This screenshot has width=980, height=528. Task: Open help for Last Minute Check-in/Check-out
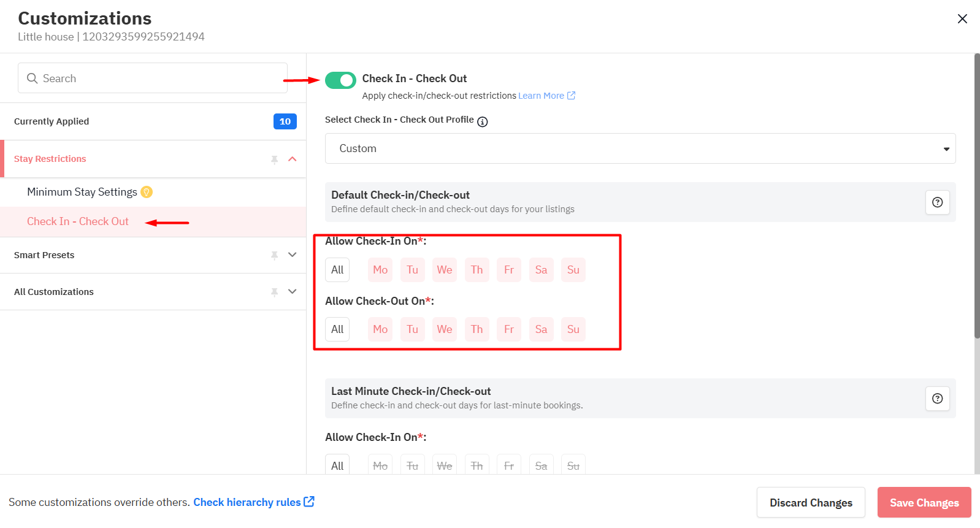pos(937,399)
